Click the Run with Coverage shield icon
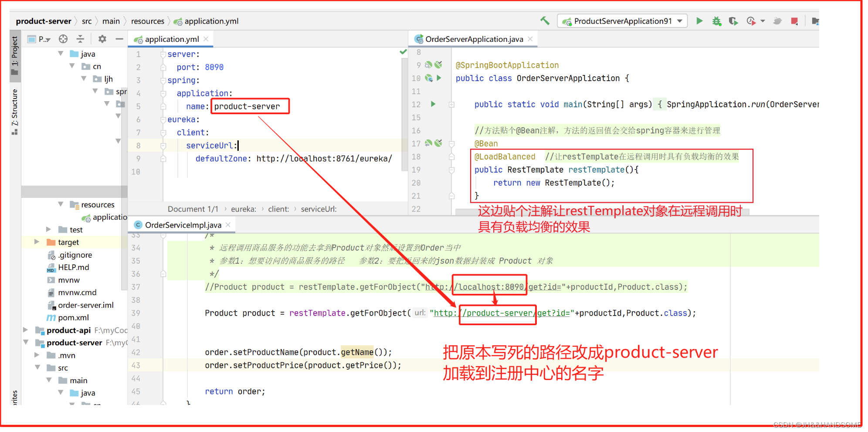This screenshot has height=432, width=868. click(733, 21)
